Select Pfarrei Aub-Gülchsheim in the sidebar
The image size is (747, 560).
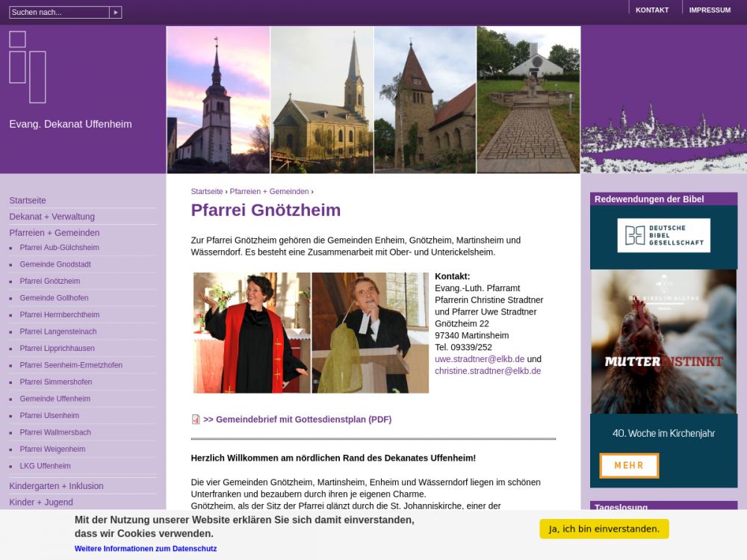pos(59,248)
